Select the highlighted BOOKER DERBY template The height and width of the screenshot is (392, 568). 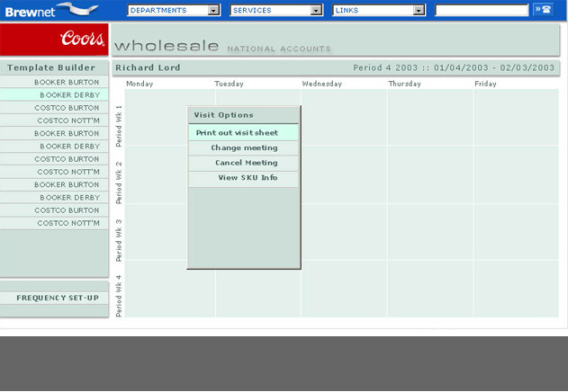tap(68, 94)
